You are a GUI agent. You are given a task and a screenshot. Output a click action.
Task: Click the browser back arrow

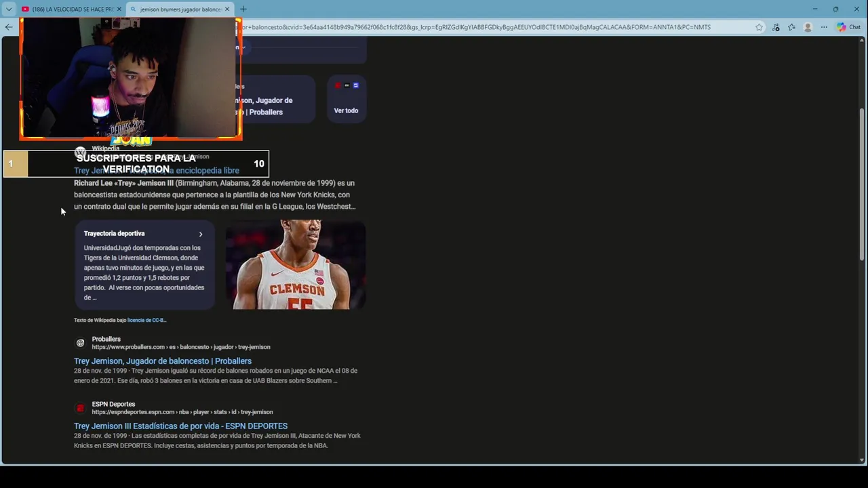(8, 27)
